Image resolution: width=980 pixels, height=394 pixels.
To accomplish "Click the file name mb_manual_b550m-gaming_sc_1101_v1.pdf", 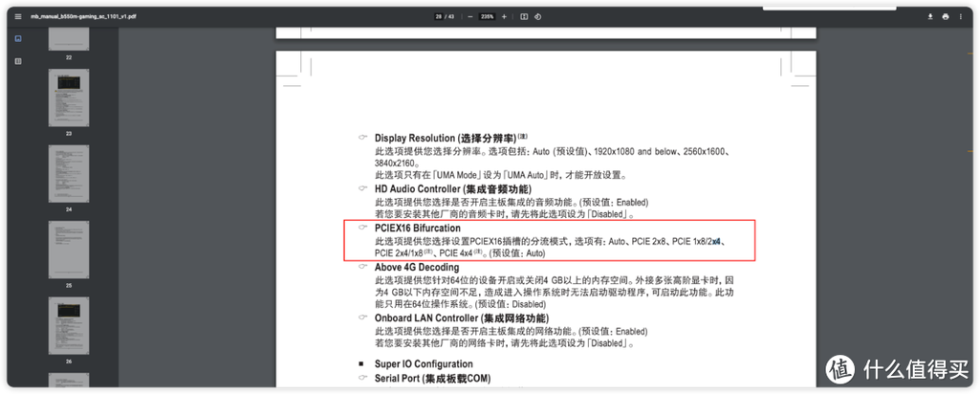I will 83,16.
